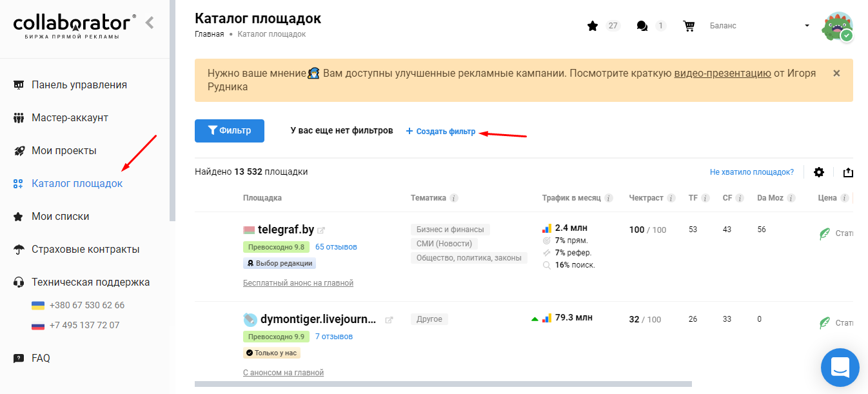Open messages chat bubble icon
The height and width of the screenshot is (394, 868).
(x=642, y=26)
